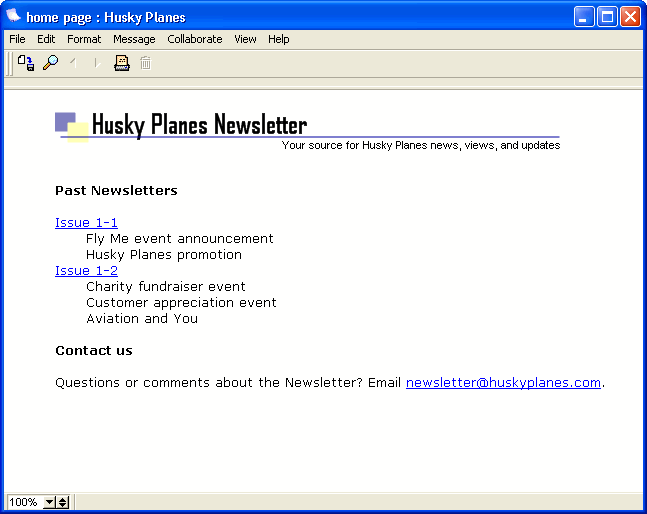647x514 pixels.
Task: Click the Previous arrow toolbar icon
Action: pyautogui.click(x=74, y=63)
